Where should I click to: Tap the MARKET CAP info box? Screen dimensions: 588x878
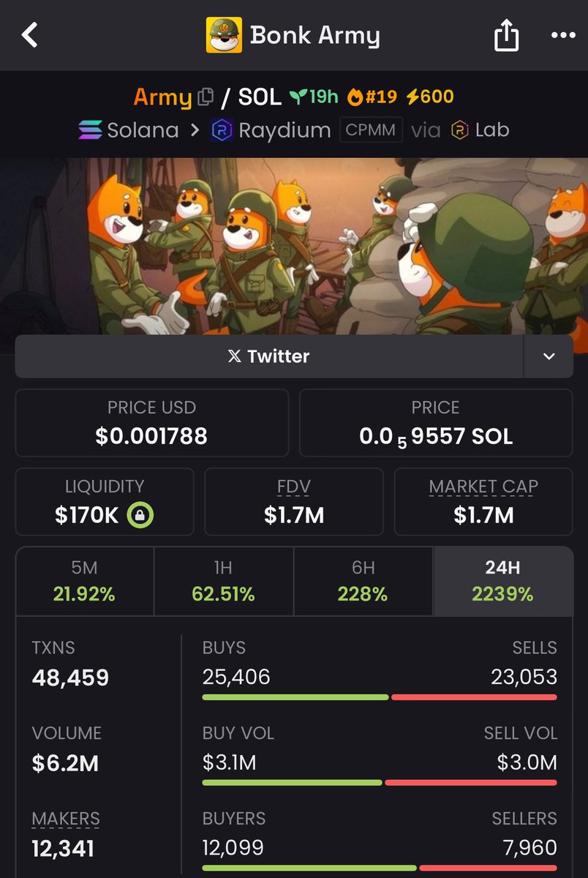pyautogui.click(x=483, y=502)
